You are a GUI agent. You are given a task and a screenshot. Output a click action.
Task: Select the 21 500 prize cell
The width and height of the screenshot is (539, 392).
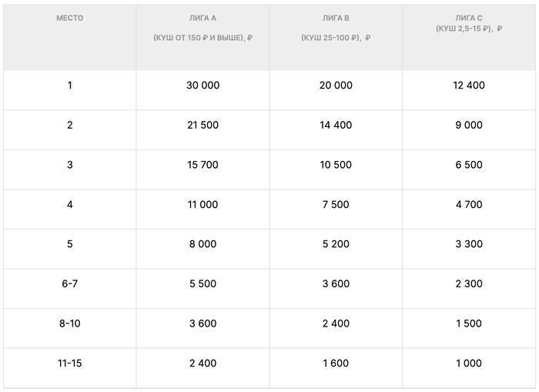pyautogui.click(x=203, y=125)
